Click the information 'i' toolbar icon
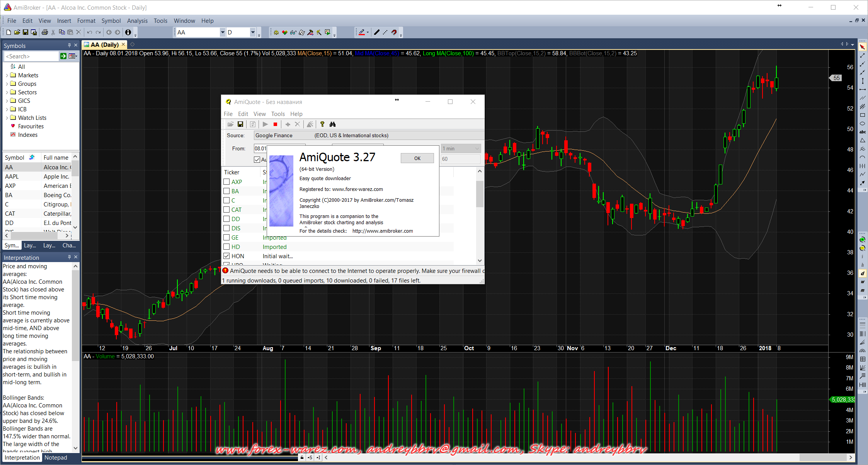The height and width of the screenshot is (465, 868). 128,32
